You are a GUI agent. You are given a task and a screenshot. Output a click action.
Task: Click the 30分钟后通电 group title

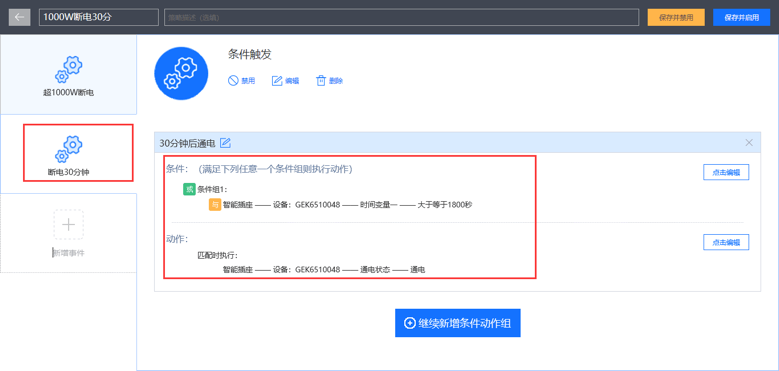tap(187, 143)
